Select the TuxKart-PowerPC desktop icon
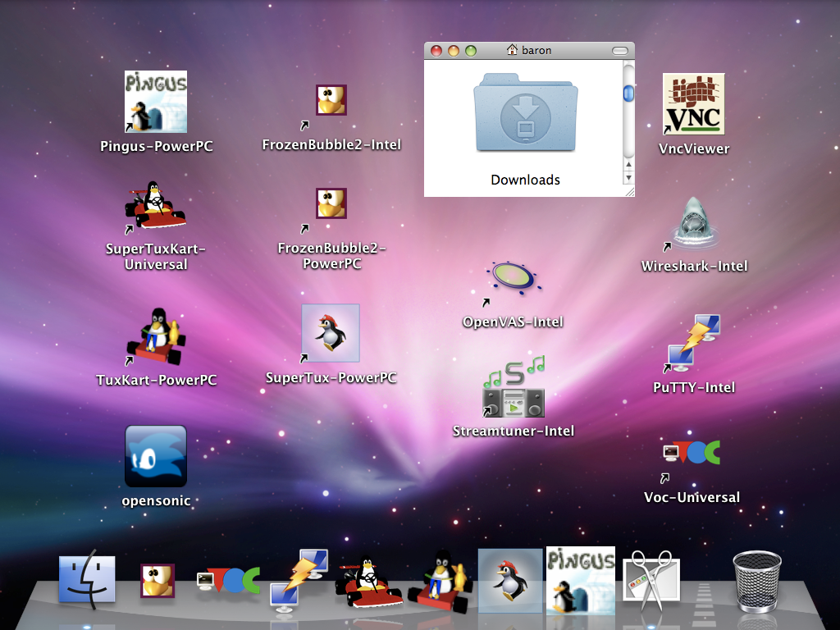This screenshot has width=840, height=630. click(156, 336)
